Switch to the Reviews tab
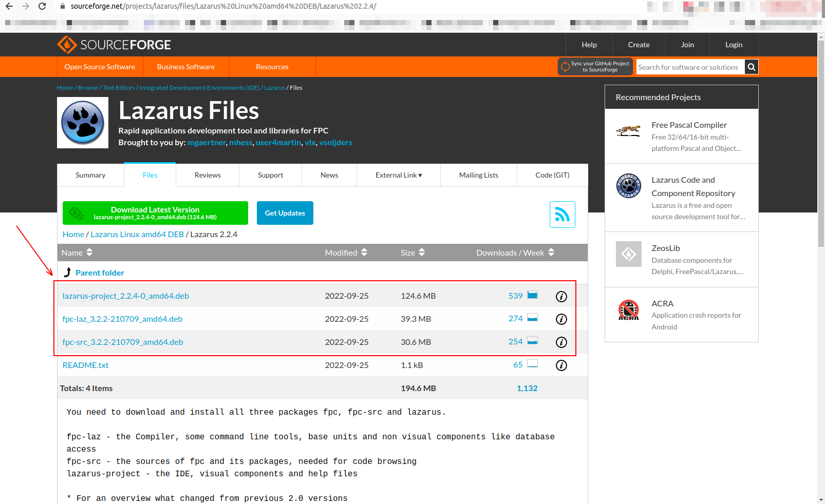Screen dimensions: 825x504 (x=207, y=175)
